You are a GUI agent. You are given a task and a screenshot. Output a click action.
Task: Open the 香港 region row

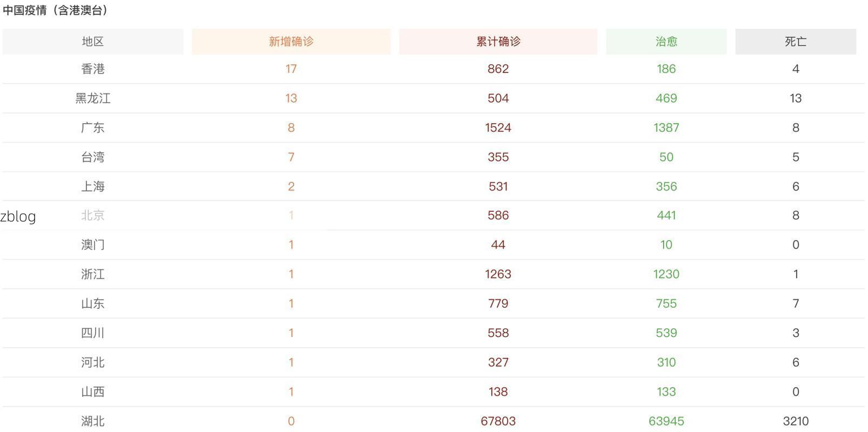[93, 69]
